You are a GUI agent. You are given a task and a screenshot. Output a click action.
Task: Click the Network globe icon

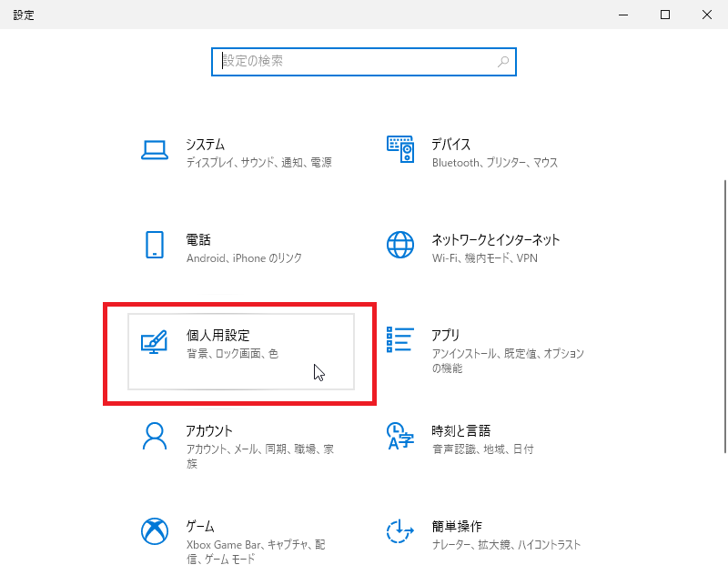pyautogui.click(x=399, y=246)
